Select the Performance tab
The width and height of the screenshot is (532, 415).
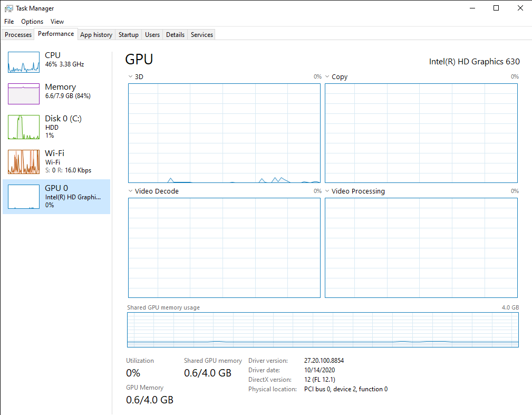click(56, 34)
